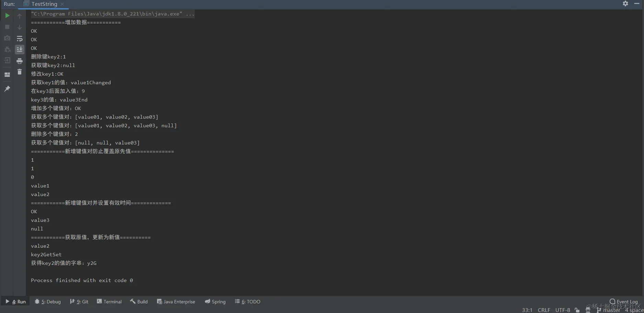Click the output line '获取键key2:null'
The width and height of the screenshot is (644, 313).
[53, 65]
